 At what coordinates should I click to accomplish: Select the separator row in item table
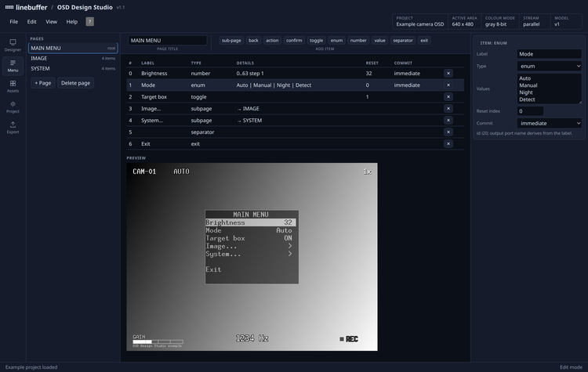point(295,132)
